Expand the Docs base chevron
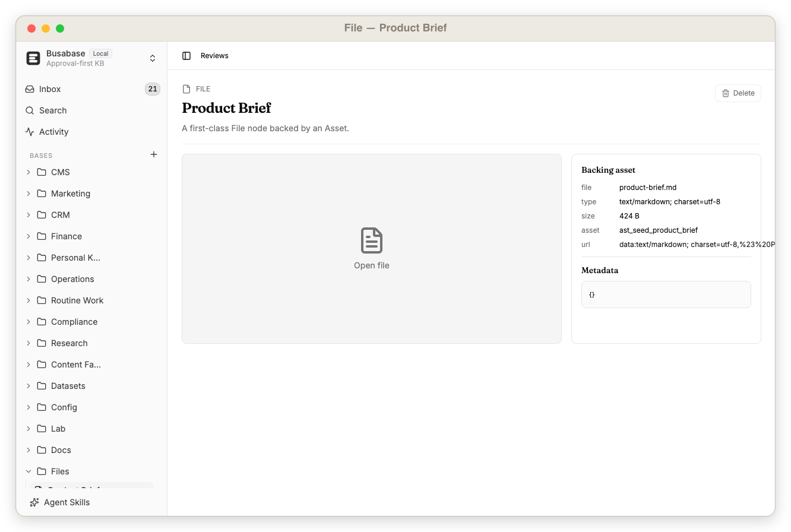 click(x=29, y=450)
